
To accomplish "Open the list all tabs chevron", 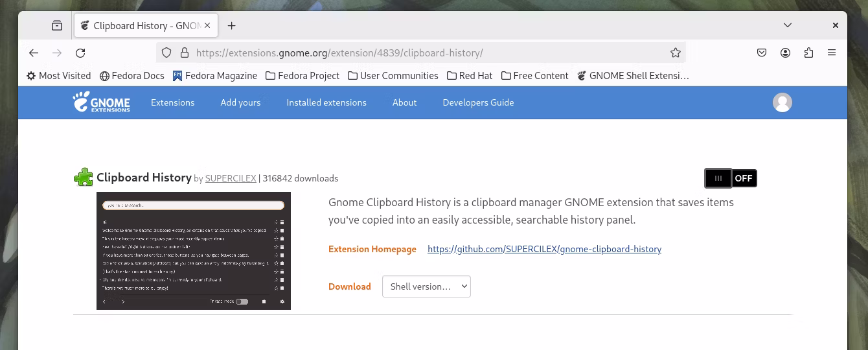I will coord(788,26).
